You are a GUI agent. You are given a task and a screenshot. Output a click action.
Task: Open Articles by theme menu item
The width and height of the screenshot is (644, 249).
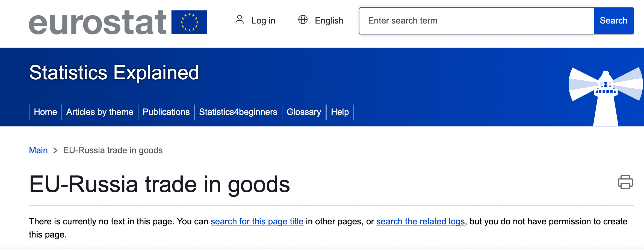coord(100,112)
